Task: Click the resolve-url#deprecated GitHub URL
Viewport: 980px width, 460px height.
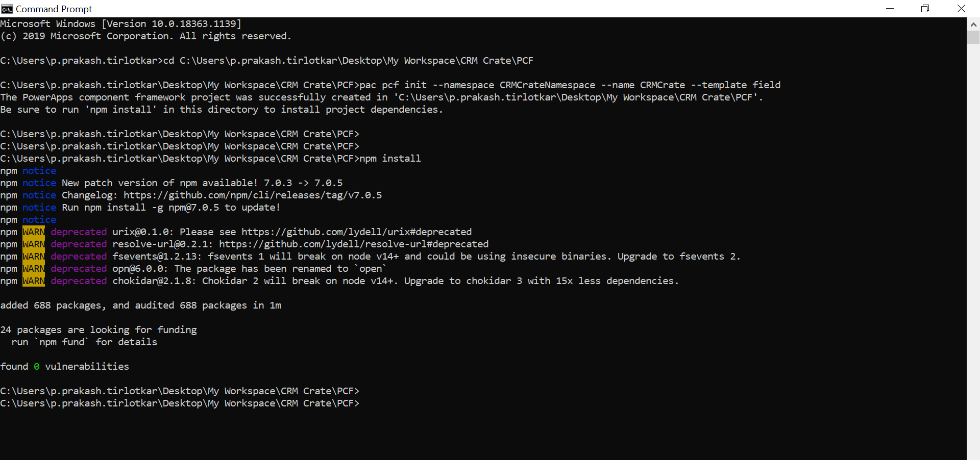Action: coord(353,244)
